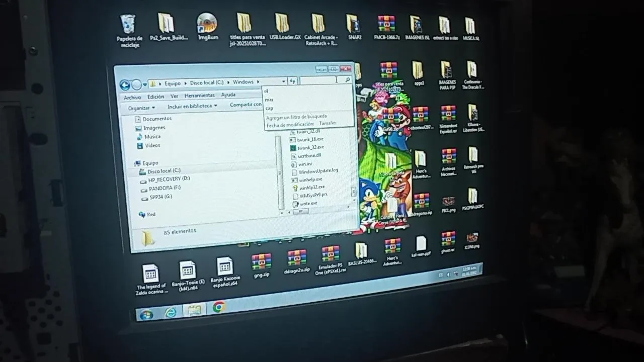Launch Internet Explorer from taskbar
This screenshot has height=362, width=644.
(171, 312)
